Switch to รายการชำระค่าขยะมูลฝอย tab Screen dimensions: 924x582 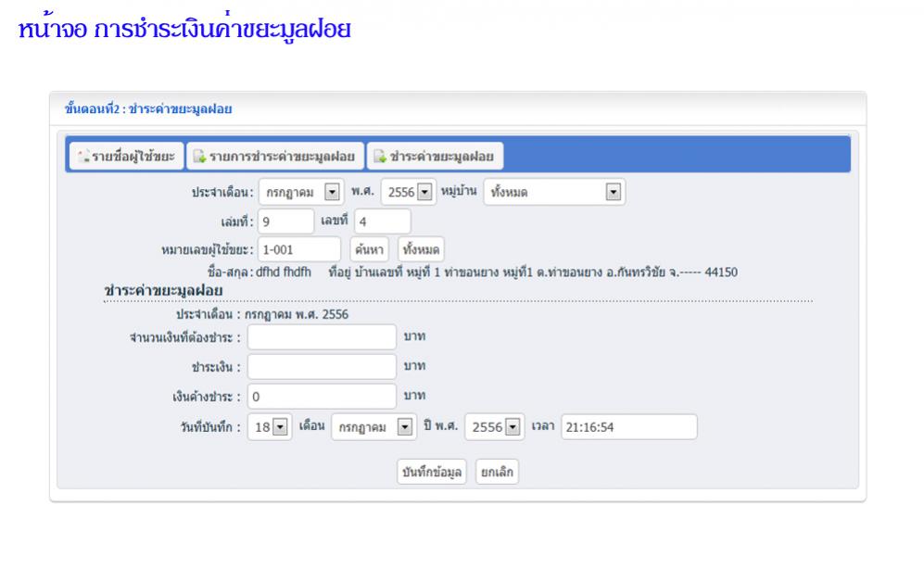(x=275, y=156)
